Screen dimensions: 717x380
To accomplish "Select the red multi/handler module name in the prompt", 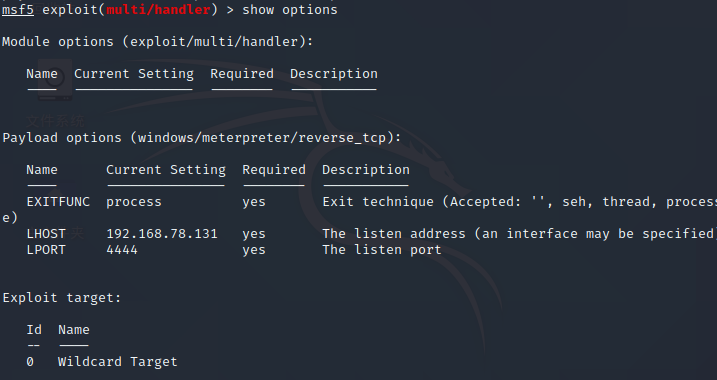I will (158, 10).
